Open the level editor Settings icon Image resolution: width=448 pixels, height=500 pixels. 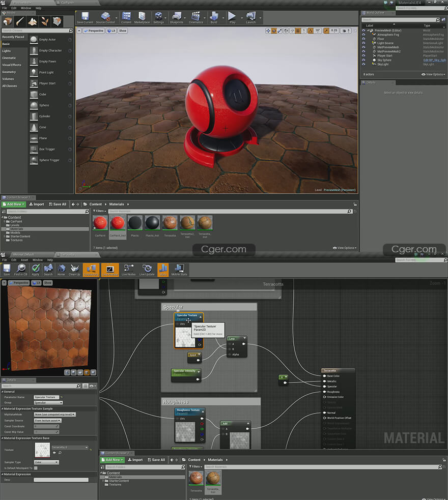(x=159, y=18)
